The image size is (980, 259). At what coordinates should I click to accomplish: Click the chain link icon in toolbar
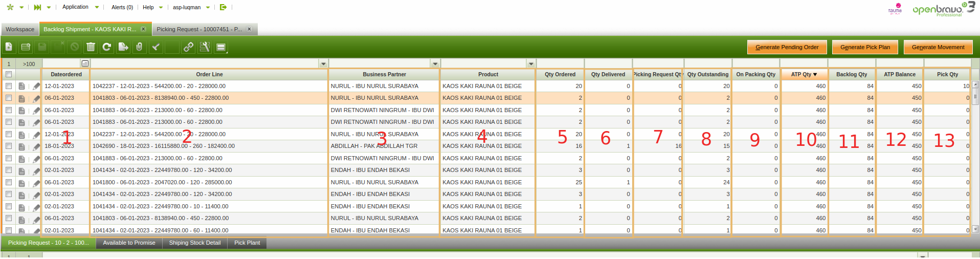point(188,47)
